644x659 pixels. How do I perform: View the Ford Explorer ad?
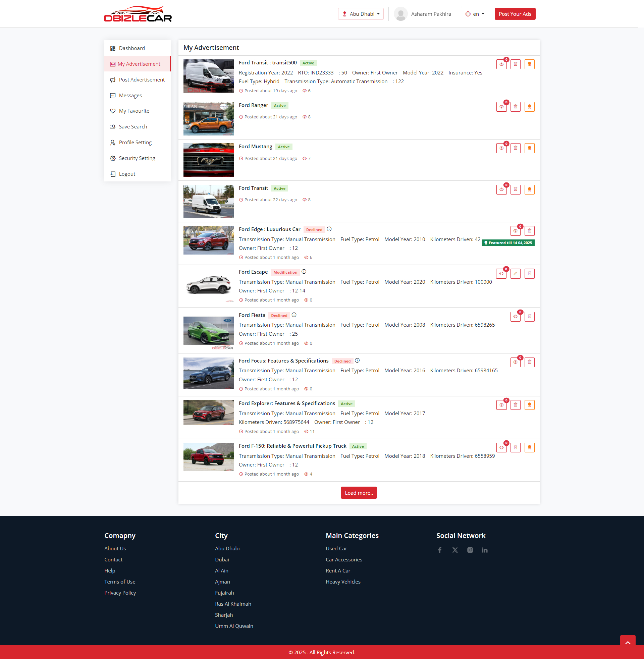coord(501,405)
